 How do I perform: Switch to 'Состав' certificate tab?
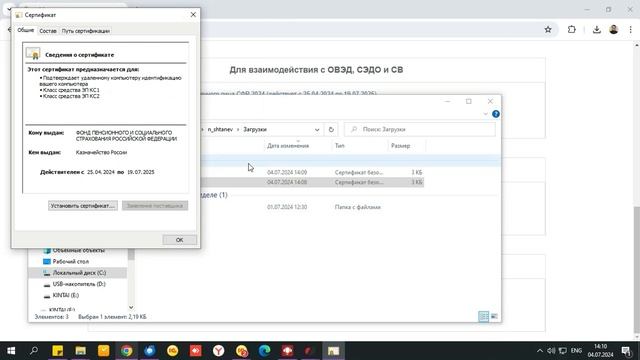pos(48,31)
